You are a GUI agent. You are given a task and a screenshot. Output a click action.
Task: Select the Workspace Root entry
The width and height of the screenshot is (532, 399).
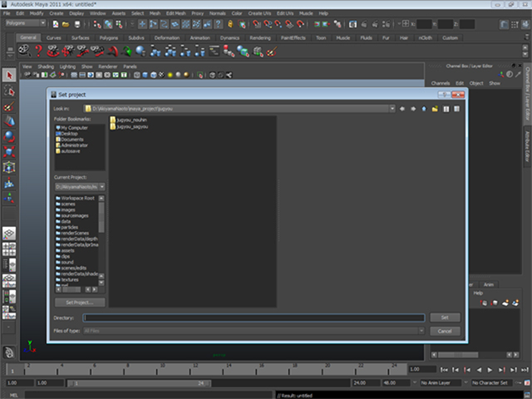(76, 198)
